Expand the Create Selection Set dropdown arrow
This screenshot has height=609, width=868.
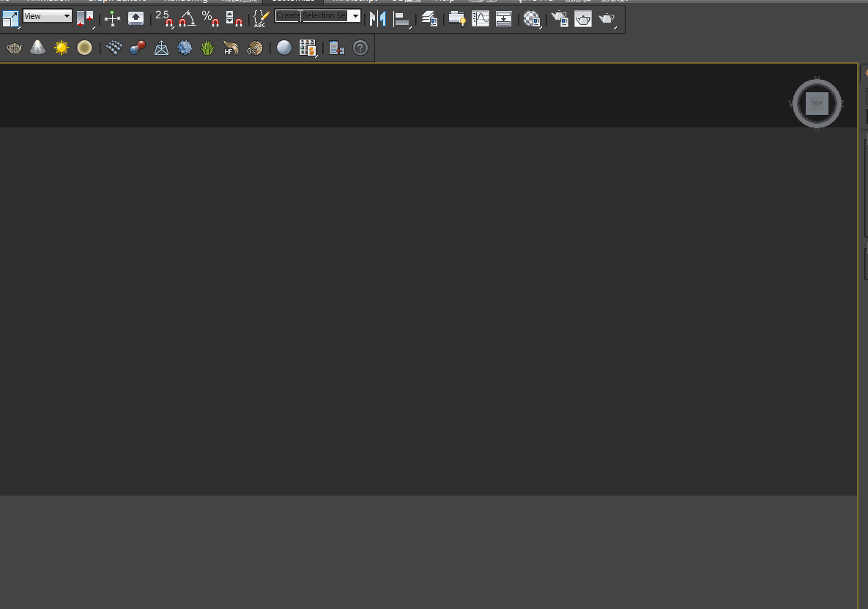[x=355, y=16]
